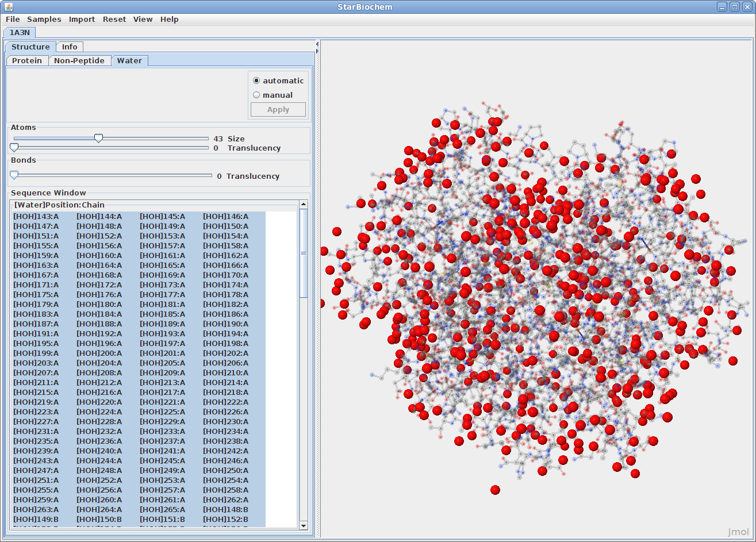Select the Water tab
This screenshot has height=542, width=756.
(x=129, y=60)
